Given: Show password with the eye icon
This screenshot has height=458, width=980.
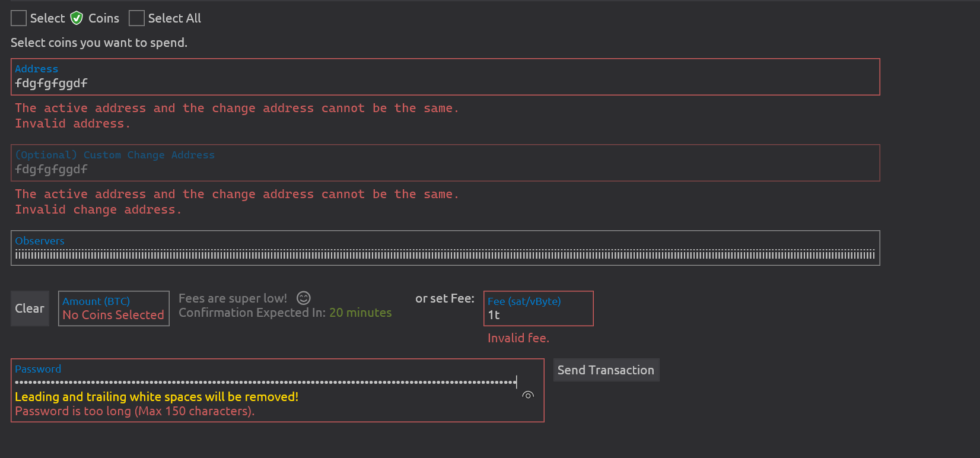Looking at the screenshot, I should pos(528,395).
